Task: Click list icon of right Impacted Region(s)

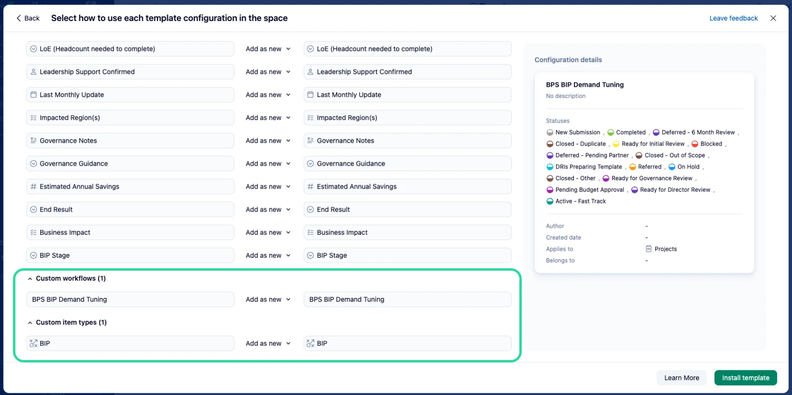Action: tap(311, 118)
